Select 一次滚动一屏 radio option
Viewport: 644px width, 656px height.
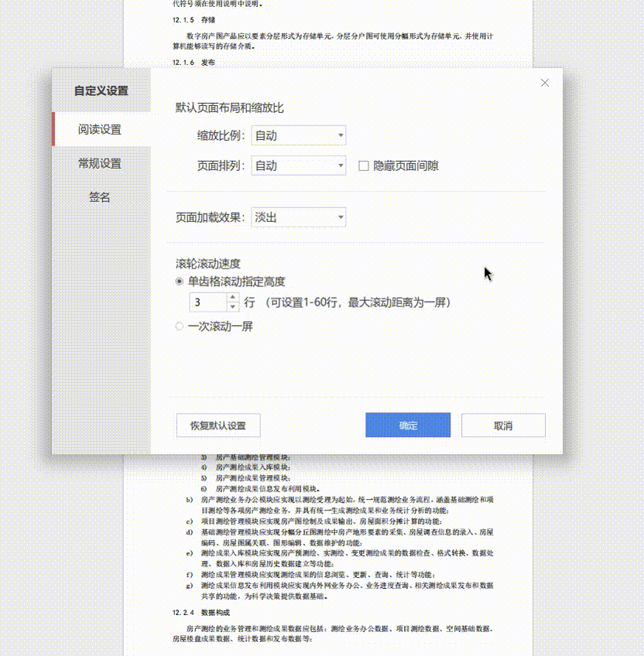(x=180, y=326)
